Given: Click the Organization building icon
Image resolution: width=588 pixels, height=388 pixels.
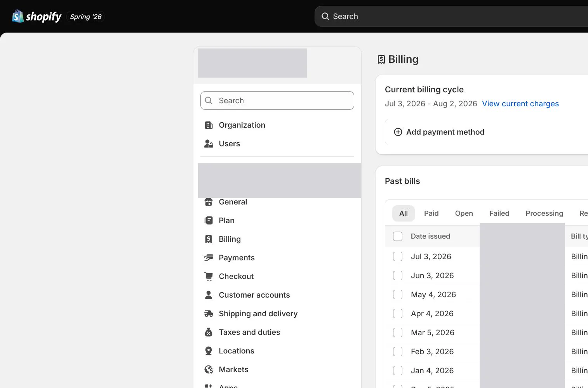Looking at the screenshot, I should click(x=209, y=125).
